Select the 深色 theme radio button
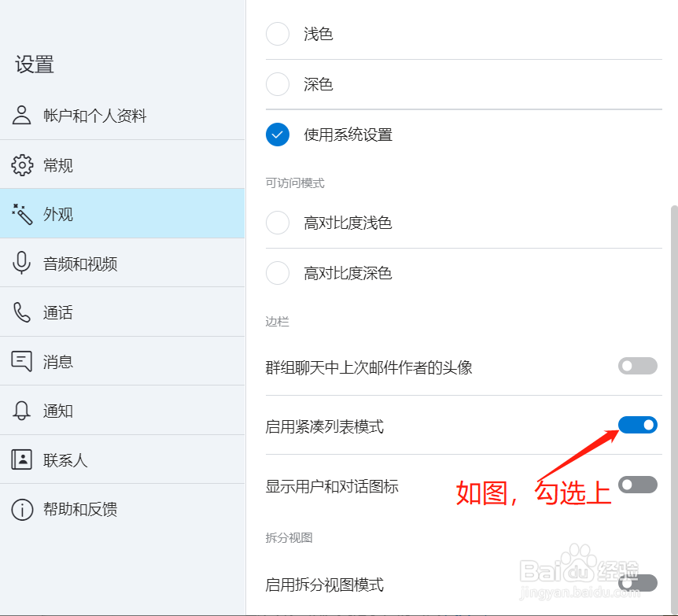 pos(278,84)
